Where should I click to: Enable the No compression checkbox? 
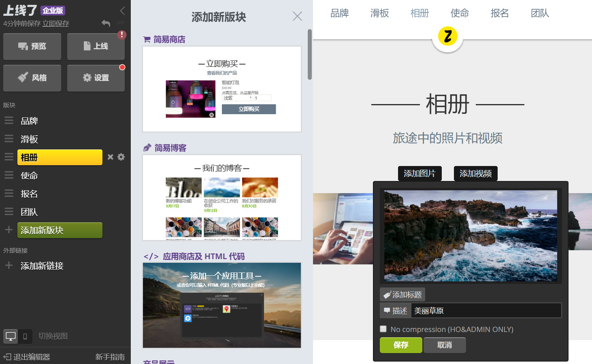(383, 329)
